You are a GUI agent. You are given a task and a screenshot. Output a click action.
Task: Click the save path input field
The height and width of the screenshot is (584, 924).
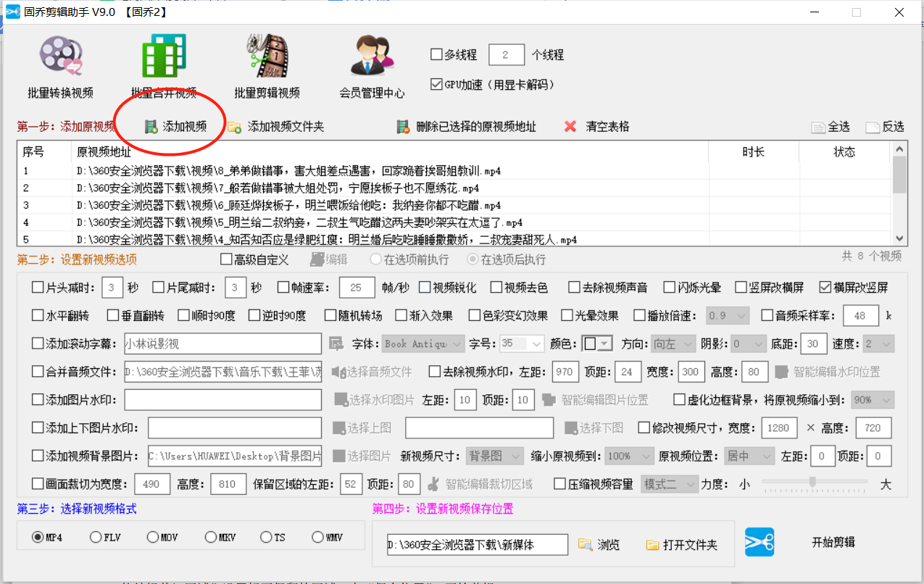point(478,544)
